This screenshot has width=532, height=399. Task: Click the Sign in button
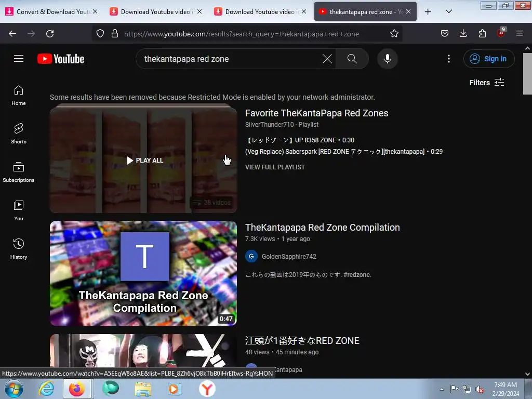click(489, 59)
